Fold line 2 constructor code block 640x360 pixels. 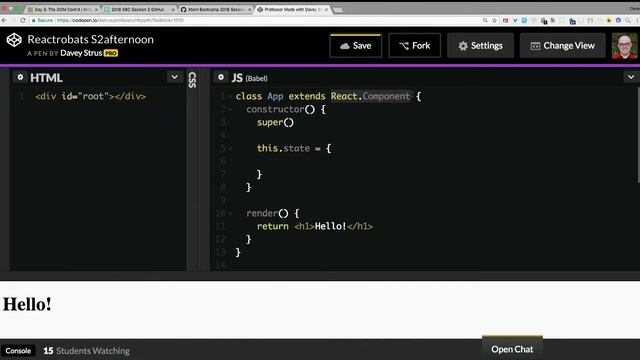(231, 109)
